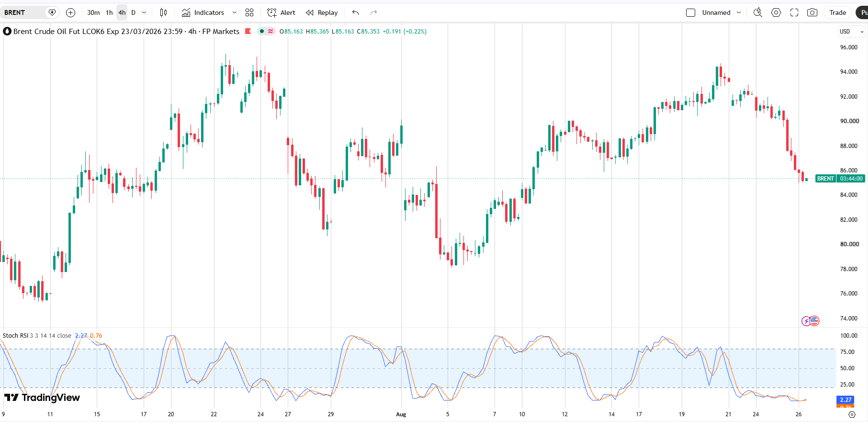Viewport: 868px width, 422px height.
Task: Add a symbol with the plus-circle icon
Action: [x=70, y=12]
